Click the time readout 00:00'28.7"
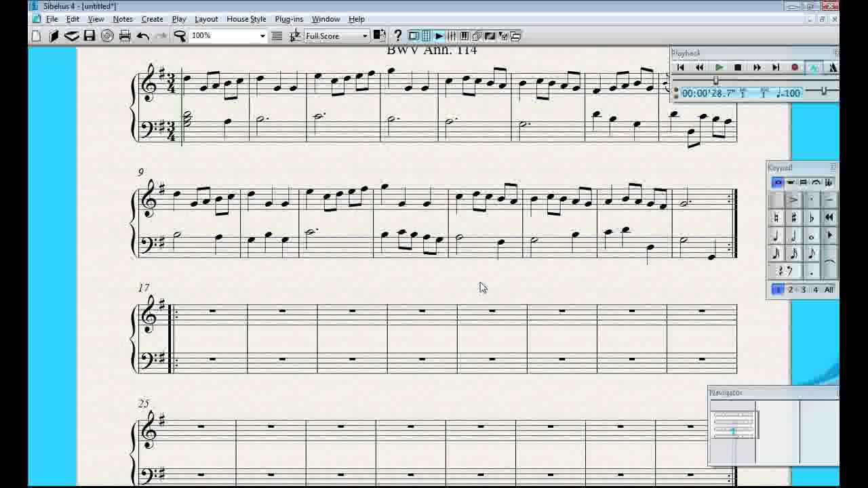Screen dimensions: 868x488 coord(708,93)
